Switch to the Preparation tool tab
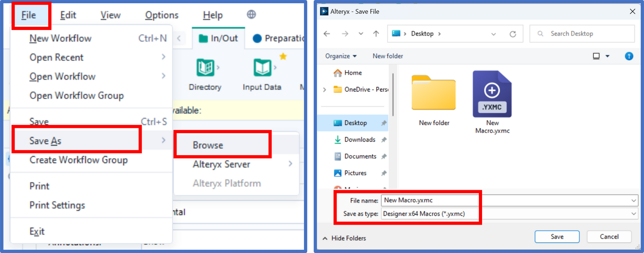The image size is (644, 253). point(279,38)
